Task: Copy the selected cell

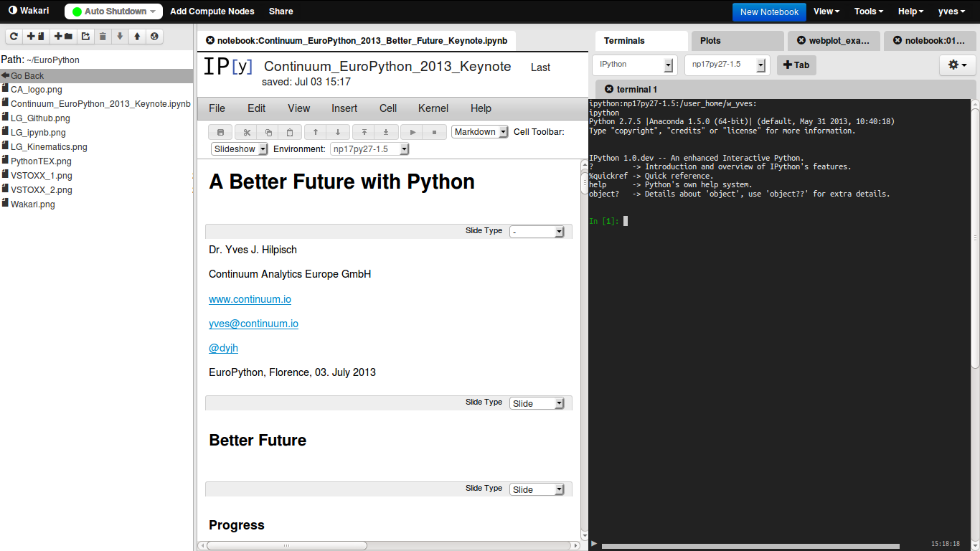Action: coord(268,132)
